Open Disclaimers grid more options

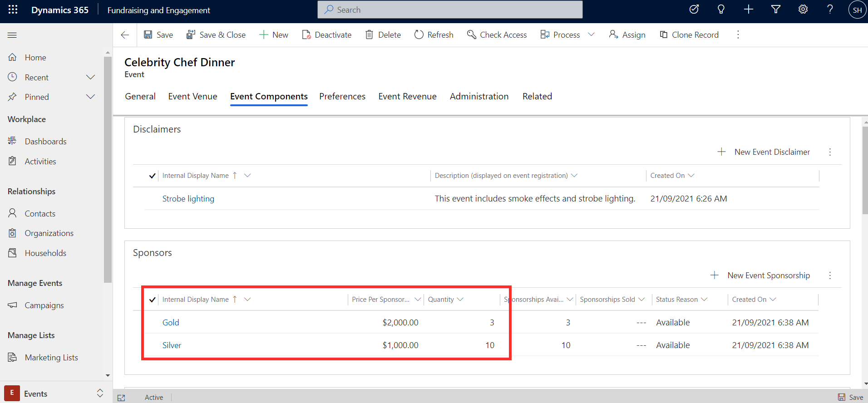coord(830,152)
